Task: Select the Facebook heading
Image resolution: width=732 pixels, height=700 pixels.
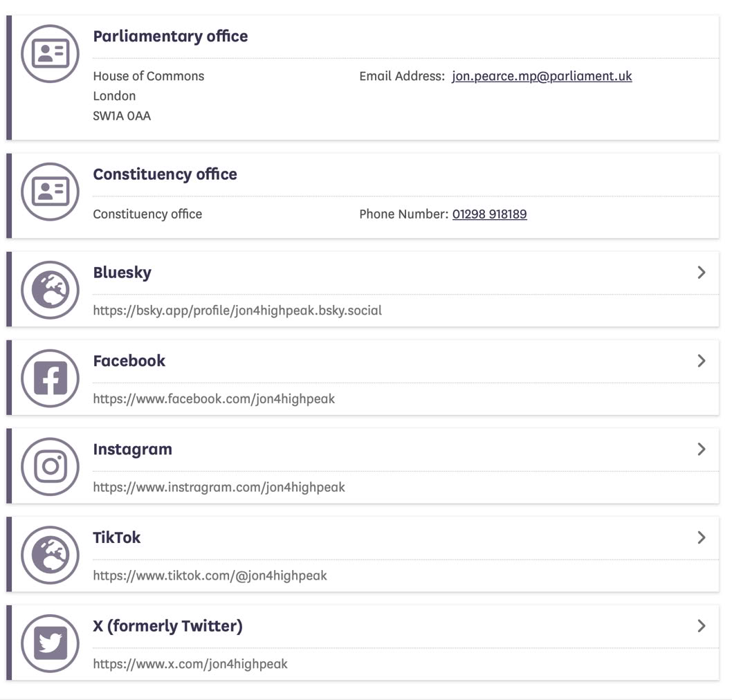Action: point(129,361)
